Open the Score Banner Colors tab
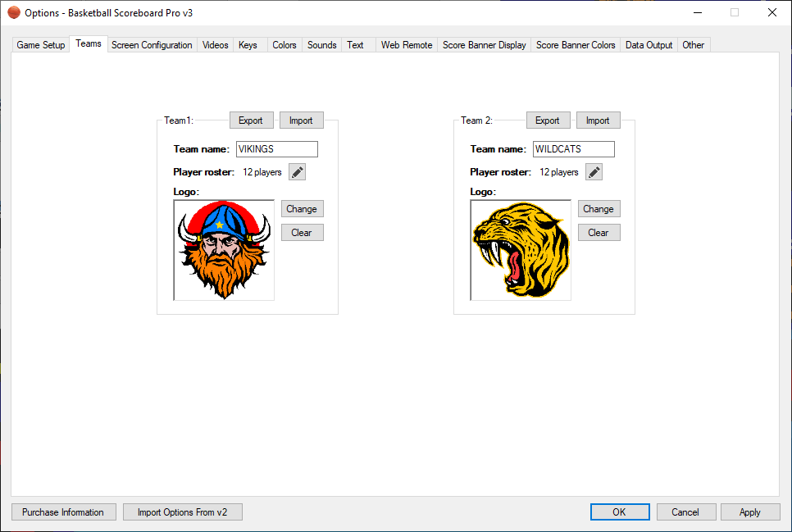The height and width of the screenshot is (532, 792). (576, 45)
